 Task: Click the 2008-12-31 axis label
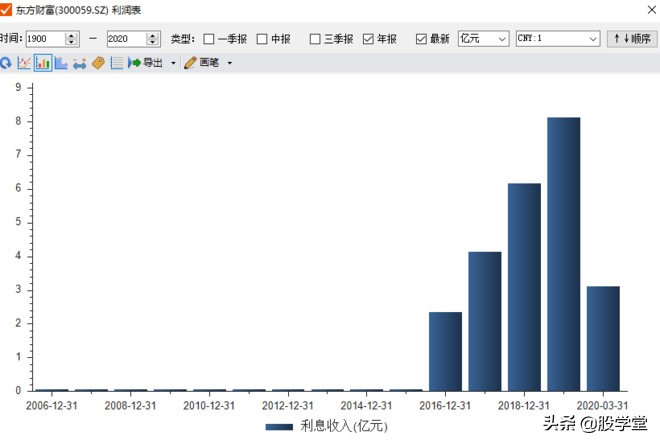click(130, 406)
